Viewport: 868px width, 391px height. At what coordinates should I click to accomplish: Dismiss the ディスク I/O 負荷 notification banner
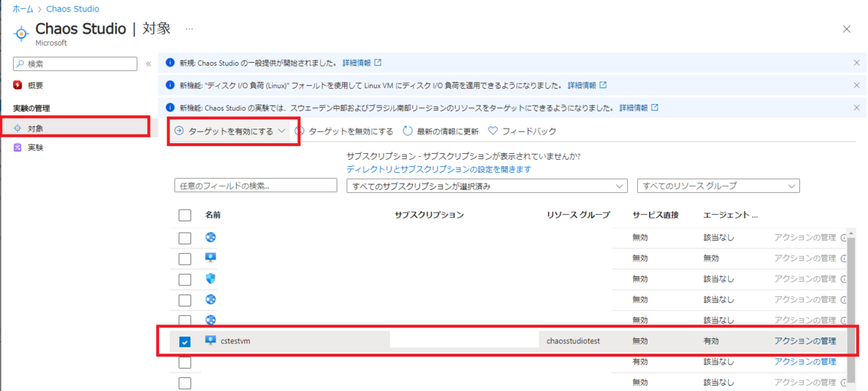tap(856, 85)
